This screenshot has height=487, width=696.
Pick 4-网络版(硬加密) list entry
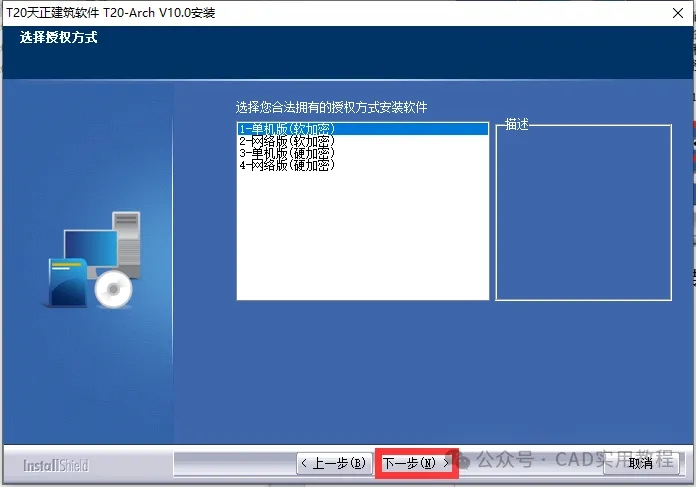[362, 165]
